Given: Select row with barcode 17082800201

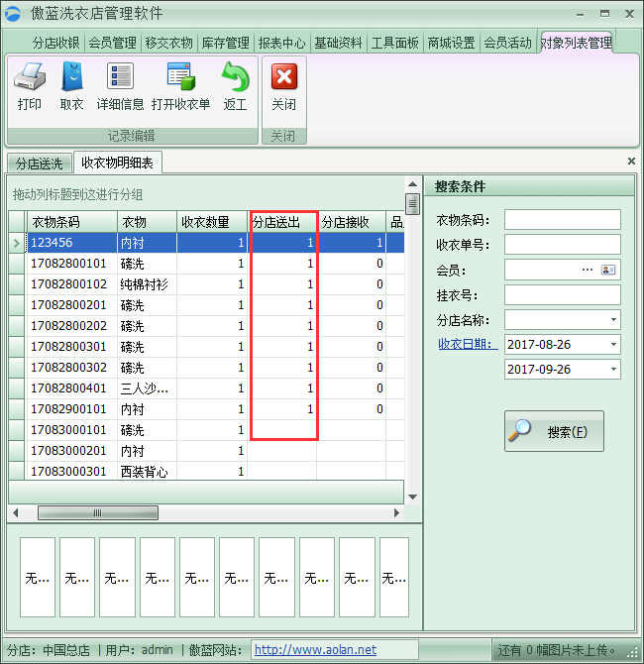Looking at the screenshot, I should pyautogui.click(x=206, y=305).
